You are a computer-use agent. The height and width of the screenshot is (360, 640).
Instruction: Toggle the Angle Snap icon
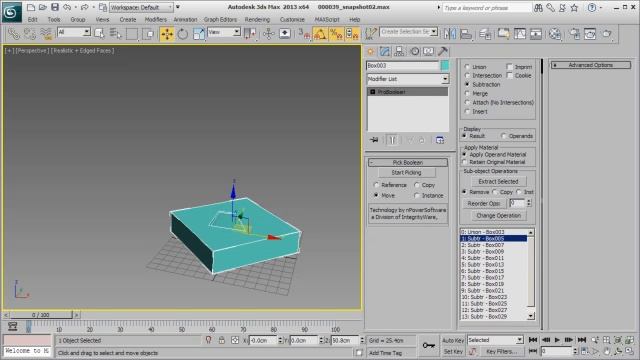(x=320, y=34)
